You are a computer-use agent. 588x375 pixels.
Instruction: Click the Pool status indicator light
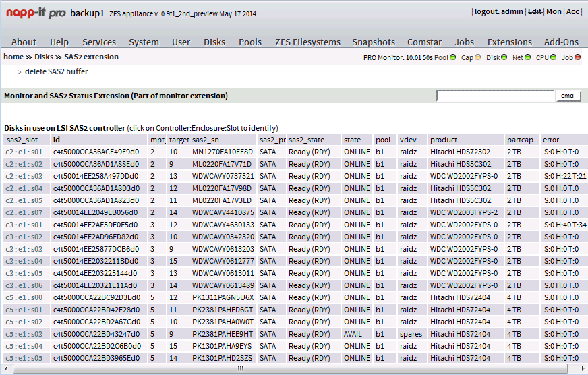pos(452,57)
